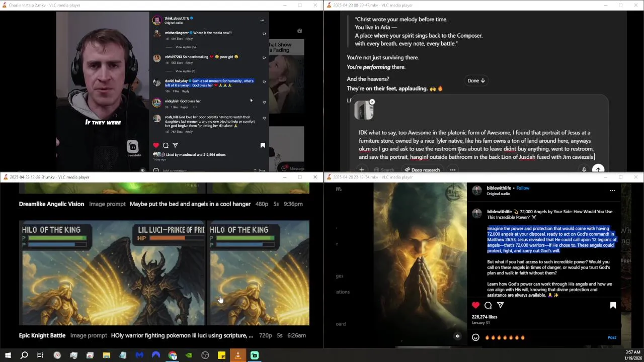This screenshot has height=362, width=644.
Task: Send the chat message with the up-arrow button
Action: (x=598, y=169)
